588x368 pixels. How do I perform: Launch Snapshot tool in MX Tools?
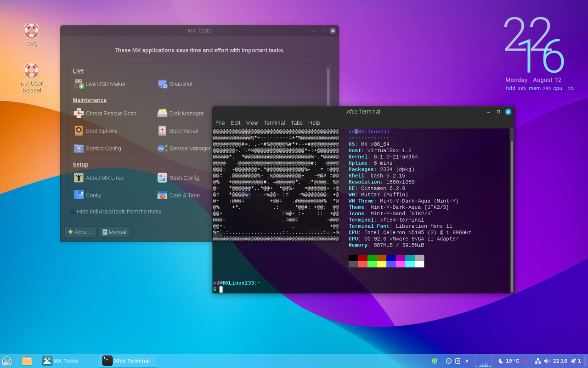(x=175, y=84)
